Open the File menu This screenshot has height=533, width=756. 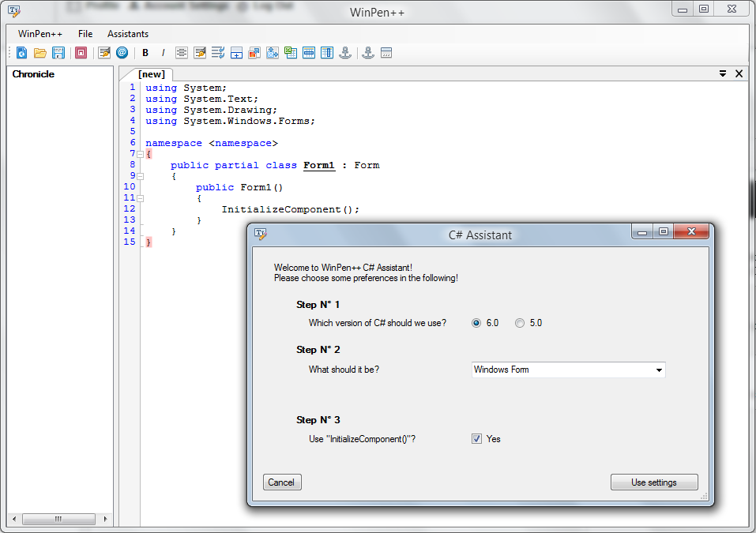pyautogui.click(x=85, y=34)
